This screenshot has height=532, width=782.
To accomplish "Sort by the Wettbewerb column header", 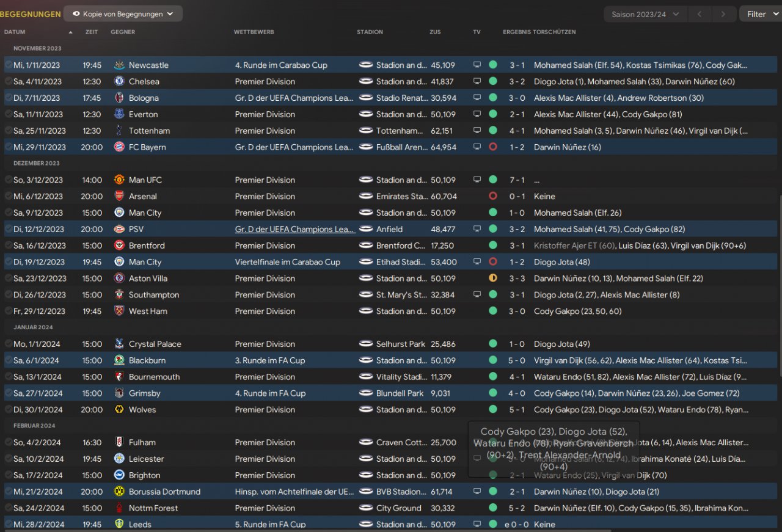I will tap(254, 32).
